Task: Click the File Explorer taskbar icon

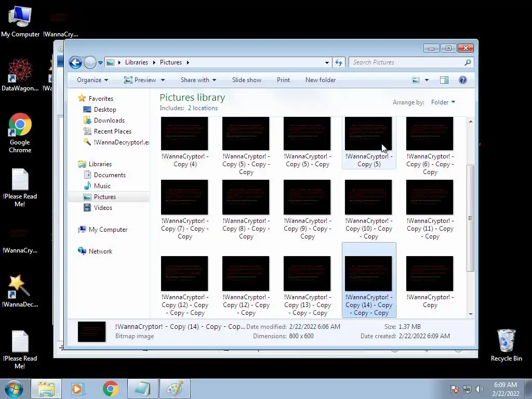Action: point(46,389)
